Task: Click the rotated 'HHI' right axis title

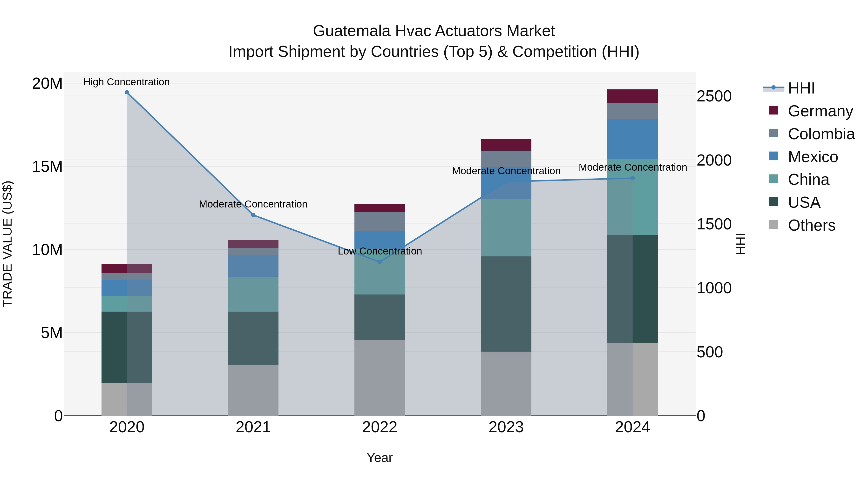Action: [x=741, y=244]
